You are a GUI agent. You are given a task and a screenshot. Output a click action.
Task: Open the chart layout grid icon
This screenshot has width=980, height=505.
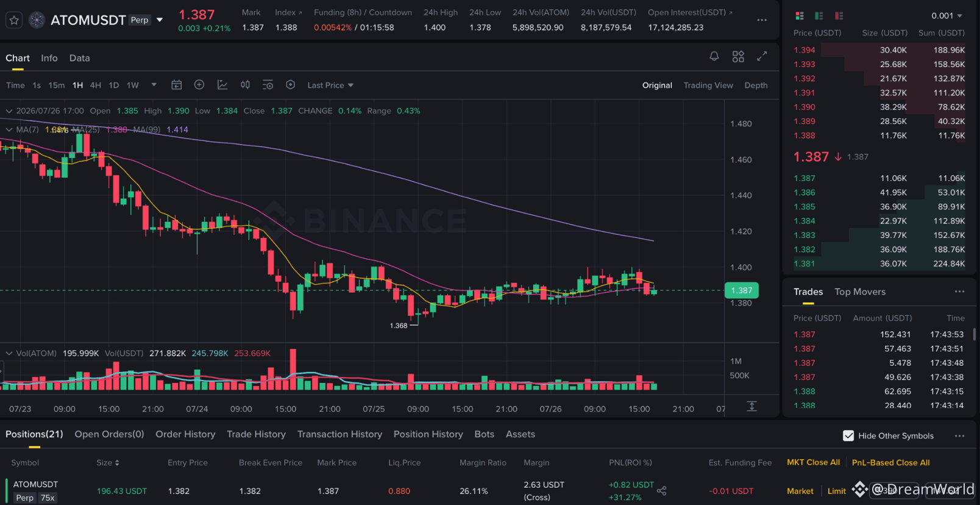(x=738, y=56)
